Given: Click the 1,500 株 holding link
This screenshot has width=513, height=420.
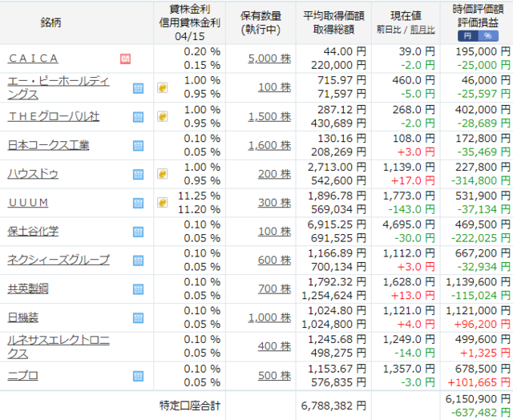Looking at the screenshot, I should (x=269, y=116).
